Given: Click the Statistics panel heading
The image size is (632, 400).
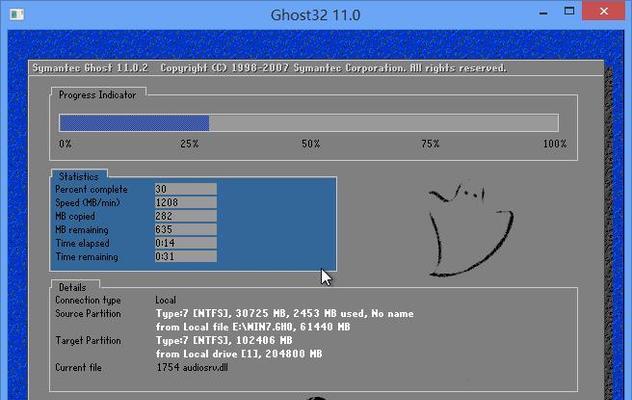Looking at the screenshot, I should (79, 177).
